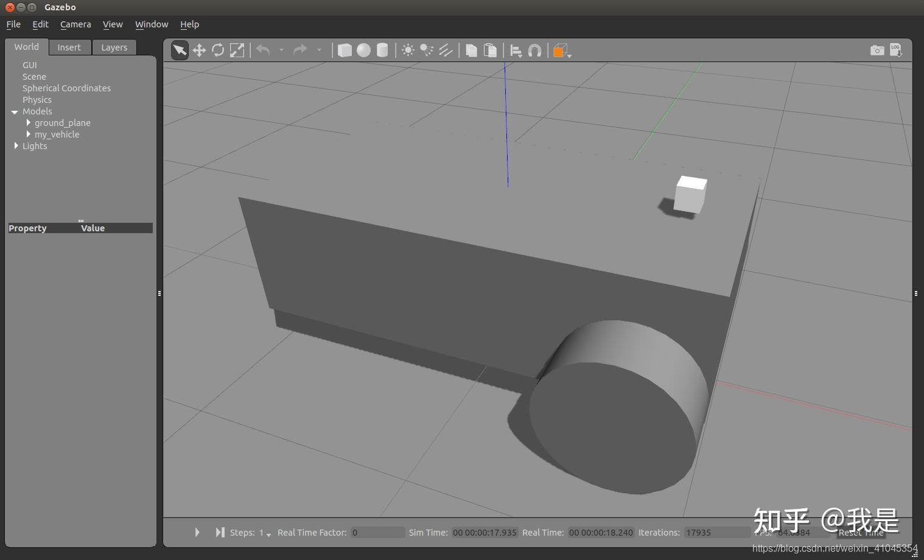The image size is (924, 560).
Task: Insert a box shape
Action: (345, 51)
